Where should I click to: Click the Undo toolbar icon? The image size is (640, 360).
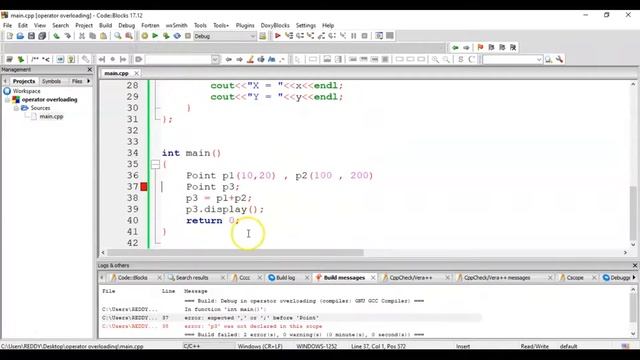[56, 36]
